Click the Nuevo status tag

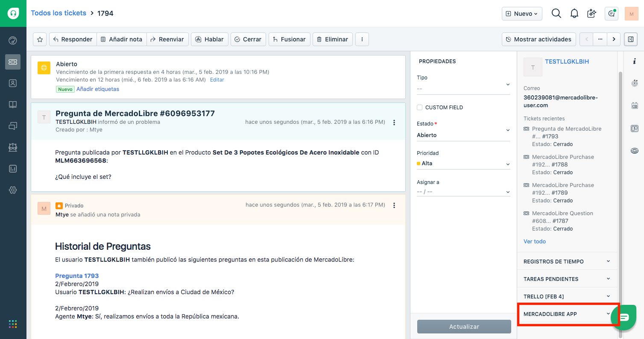point(65,89)
